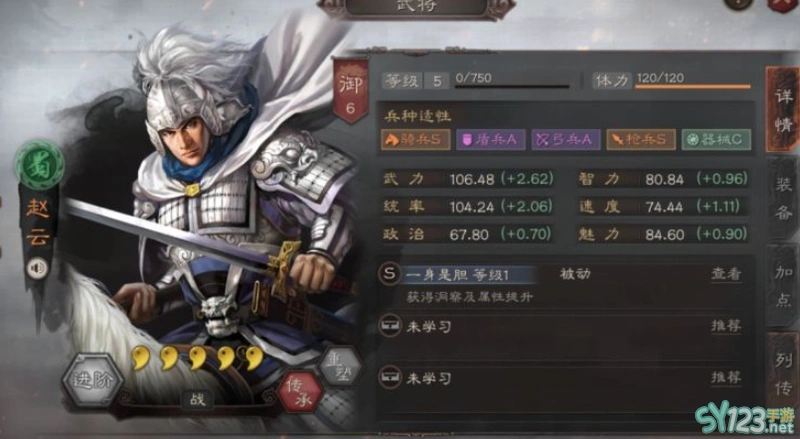This screenshot has height=439, width=800.
Task: Tap the red 御 6 banner
Action: (x=351, y=92)
